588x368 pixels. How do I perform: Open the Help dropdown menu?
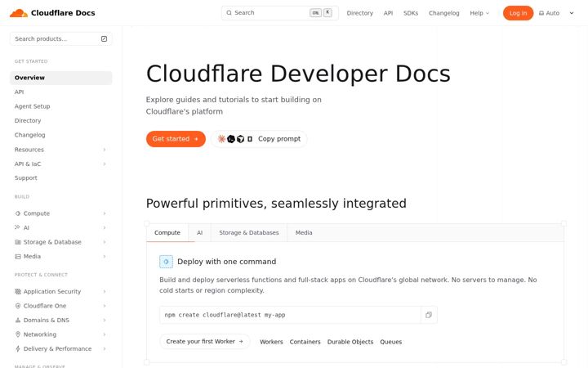479,13
